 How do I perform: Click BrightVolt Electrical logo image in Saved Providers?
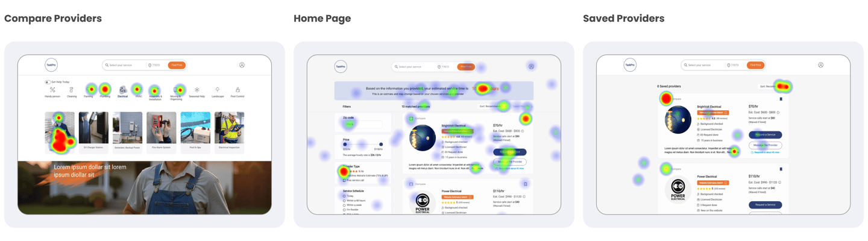pos(678,119)
